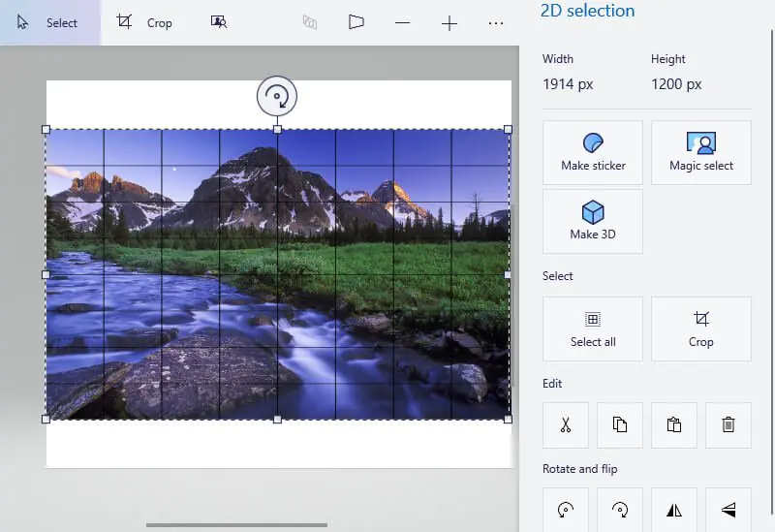The height and width of the screenshot is (532, 775).
Task: Select the Select tool in the top toolbar
Action: pos(48,22)
